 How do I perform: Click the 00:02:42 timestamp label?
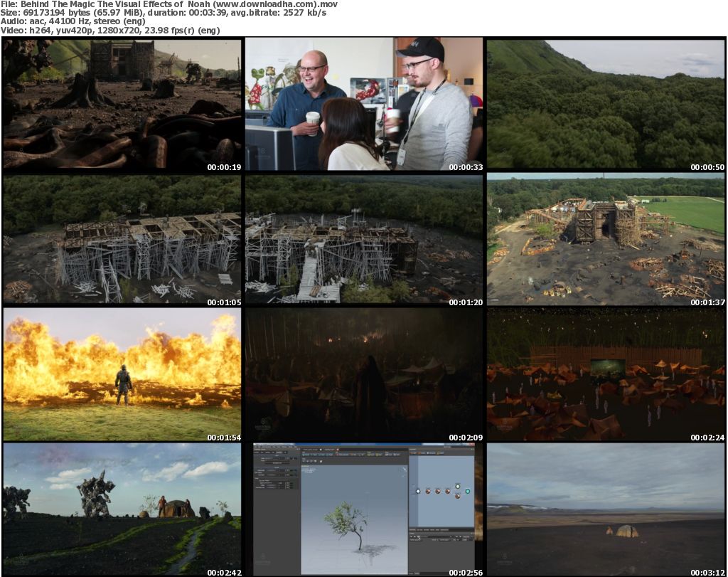(224, 573)
